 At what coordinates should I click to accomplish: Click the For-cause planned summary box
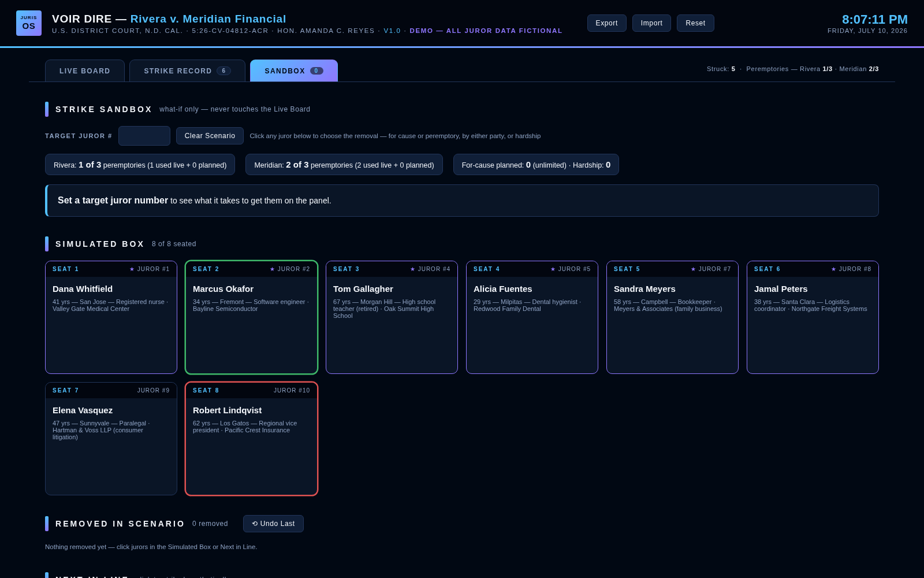pyautogui.click(x=536, y=165)
